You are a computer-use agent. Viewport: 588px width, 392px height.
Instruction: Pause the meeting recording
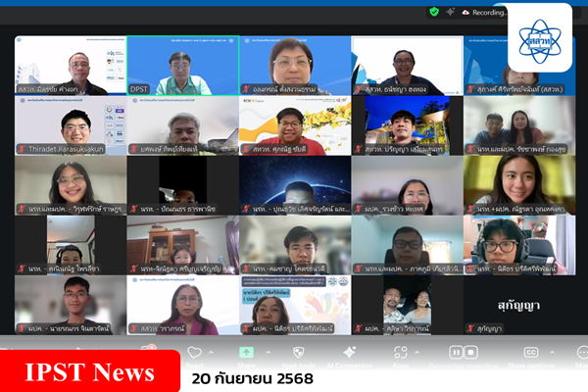(456, 352)
